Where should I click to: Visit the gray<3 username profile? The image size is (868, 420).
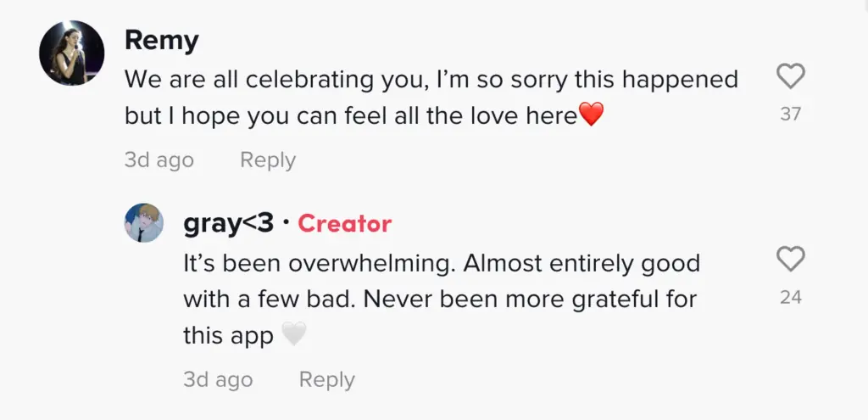point(228,224)
